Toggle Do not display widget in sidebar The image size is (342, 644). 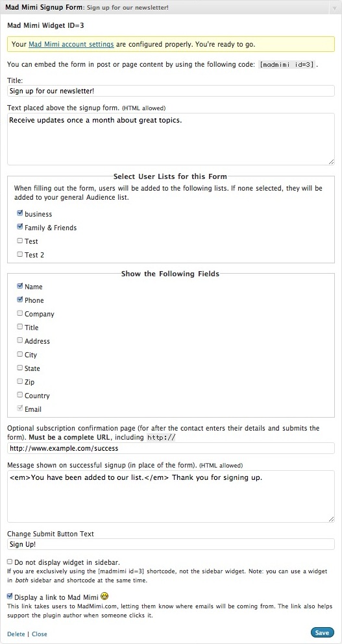coord(10,562)
